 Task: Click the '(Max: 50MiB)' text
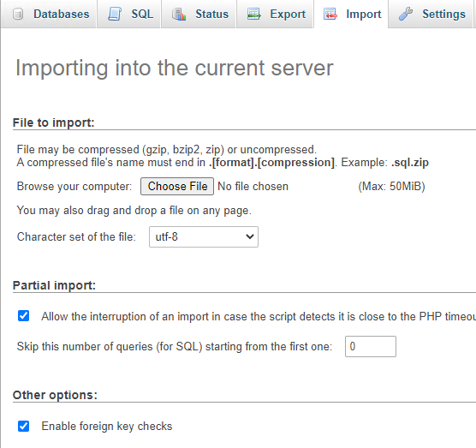391,186
